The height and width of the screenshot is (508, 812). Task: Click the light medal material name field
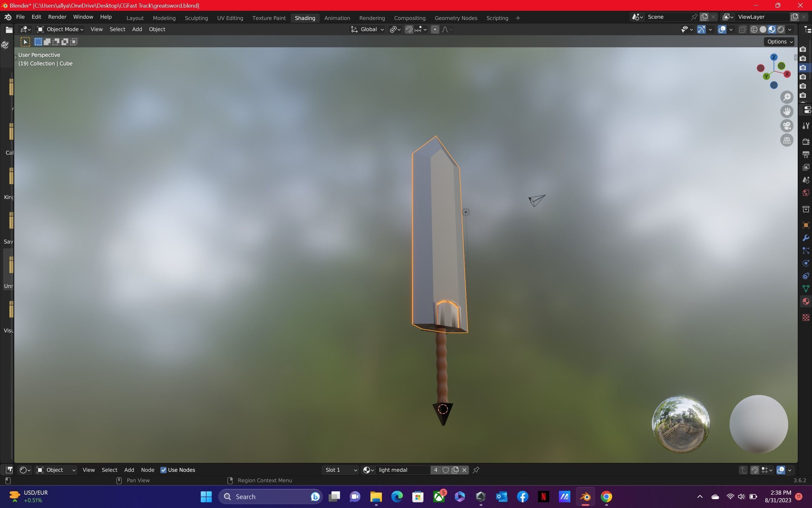click(403, 470)
